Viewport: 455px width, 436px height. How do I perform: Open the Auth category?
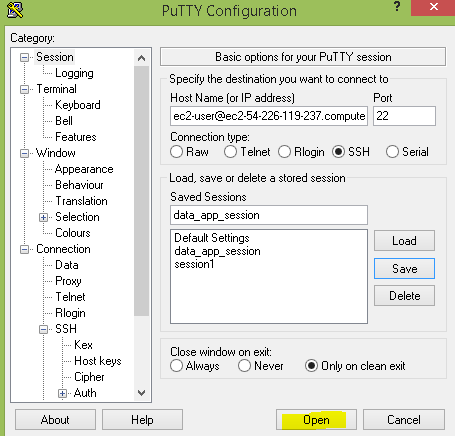click(x=85, y=393)
